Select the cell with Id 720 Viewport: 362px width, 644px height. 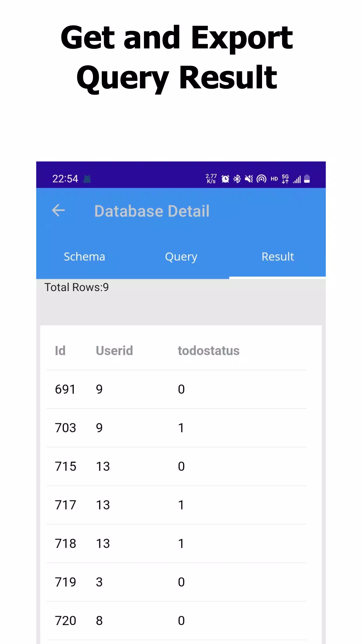click(66, 620)
